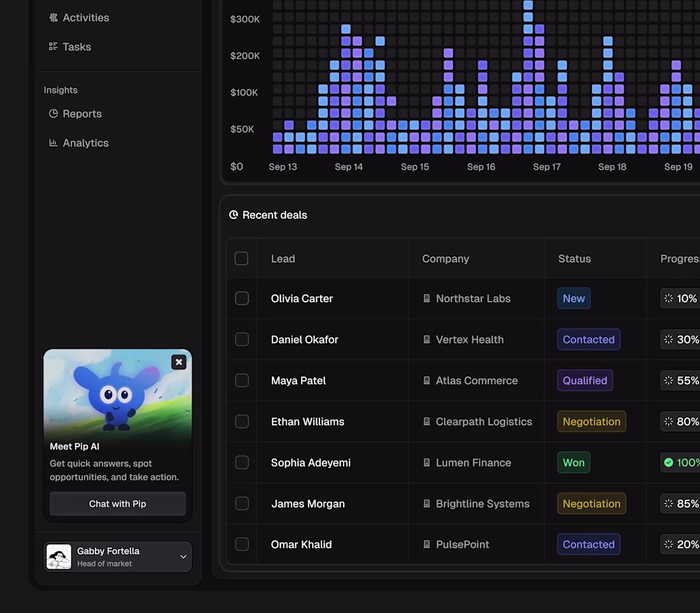
Task: Open the Reports page
Action: 76,113
